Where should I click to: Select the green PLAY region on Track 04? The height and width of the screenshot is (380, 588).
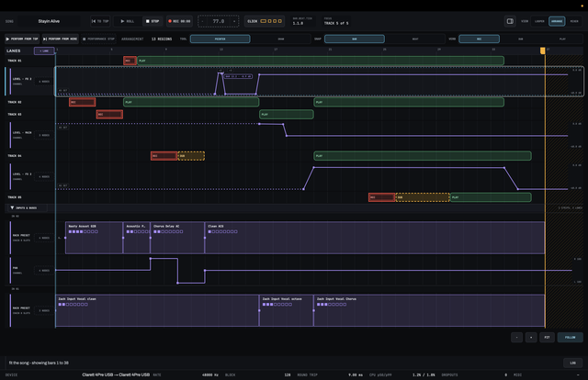pyautogui.click(x=423, y=156)
